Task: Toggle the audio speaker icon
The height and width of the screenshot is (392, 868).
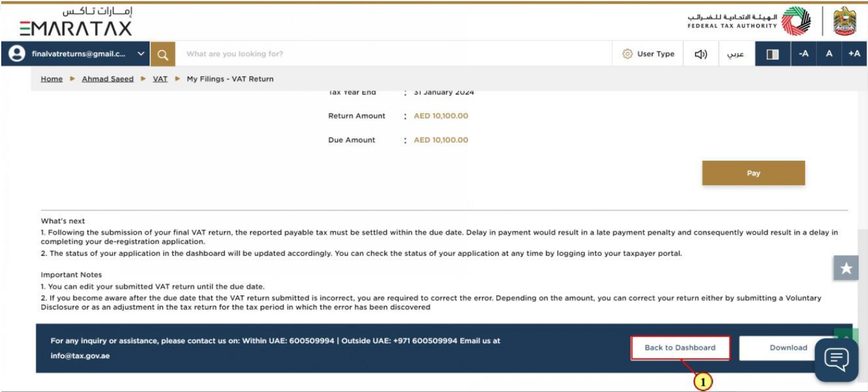Action: coord(700,54)
